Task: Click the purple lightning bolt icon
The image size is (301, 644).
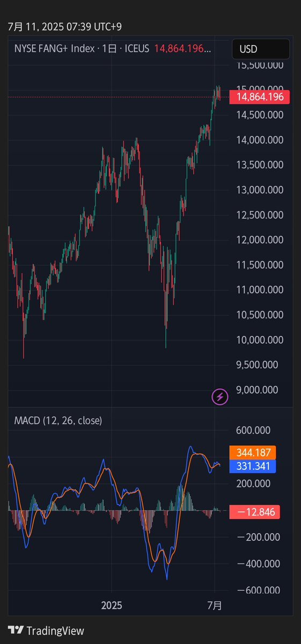Action: click(x=220, y=397)
